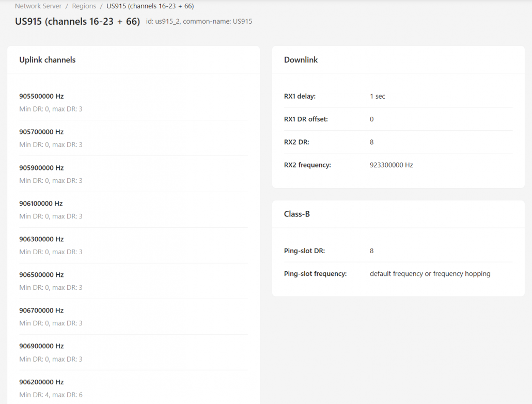
Task: Select the Ping-slot frequency value text
Action: click(x=430, y=274)
